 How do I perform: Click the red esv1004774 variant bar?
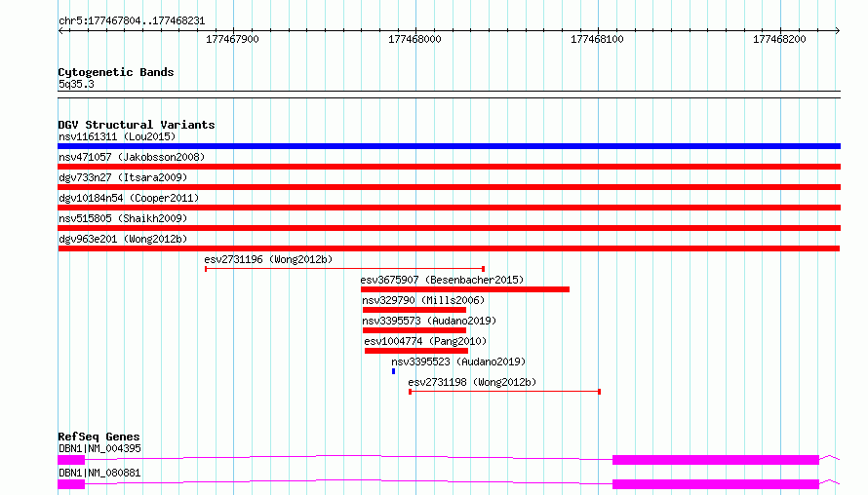(x=416, y=351)
